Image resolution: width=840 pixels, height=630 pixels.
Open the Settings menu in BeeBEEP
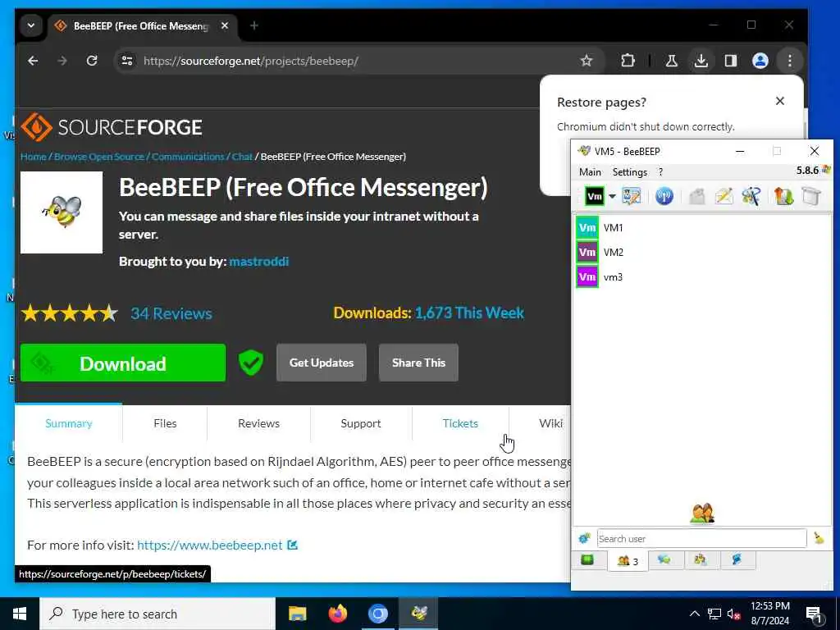coord(629,172)
